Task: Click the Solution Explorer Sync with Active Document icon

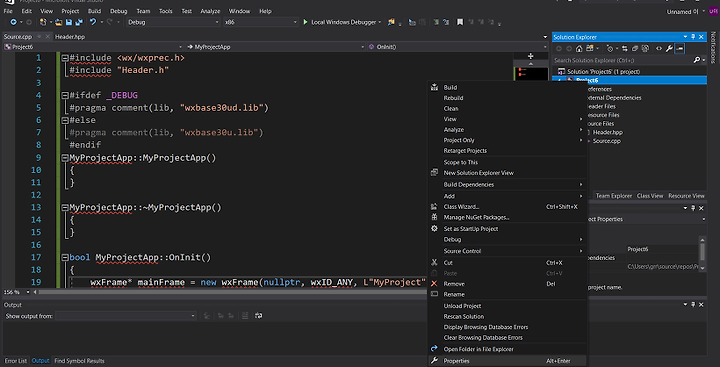Action: (x=624, y=48)
